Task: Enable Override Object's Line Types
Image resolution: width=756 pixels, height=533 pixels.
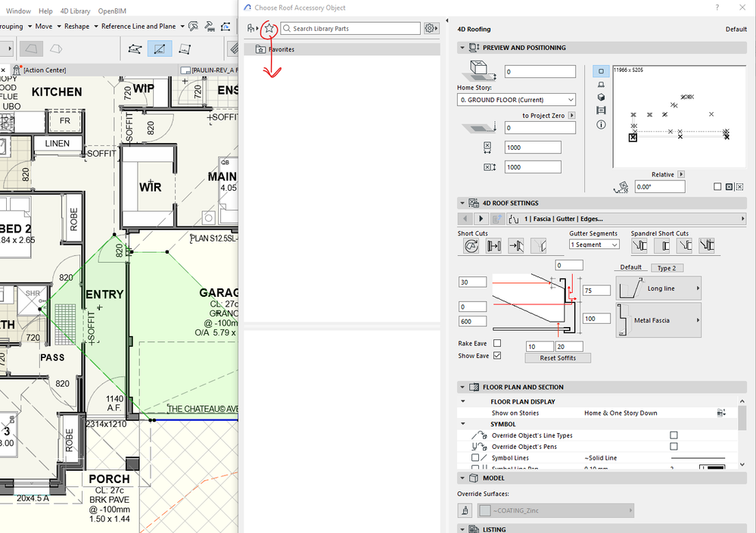Action: click(x=673, y=435)
